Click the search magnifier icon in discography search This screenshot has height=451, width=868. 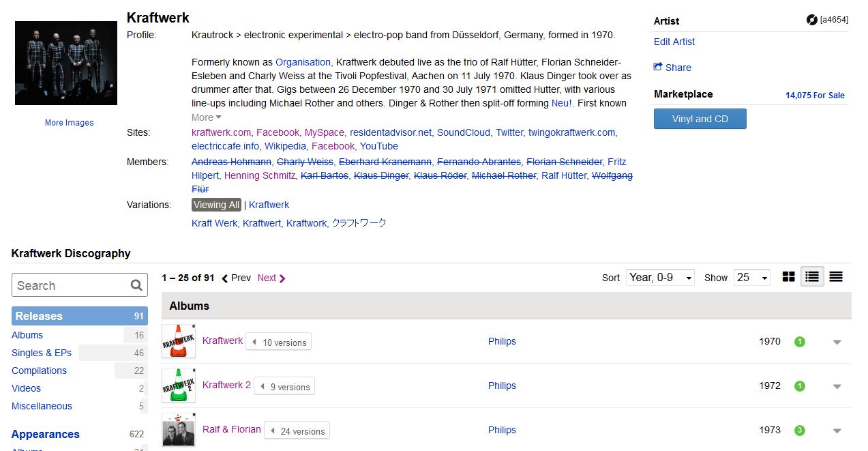click(x=136, y=285)
